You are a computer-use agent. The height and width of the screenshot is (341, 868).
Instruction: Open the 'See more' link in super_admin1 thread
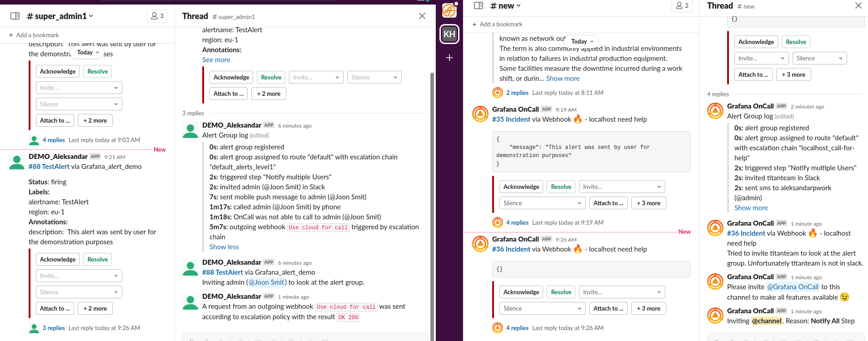[x=216, y=60]
